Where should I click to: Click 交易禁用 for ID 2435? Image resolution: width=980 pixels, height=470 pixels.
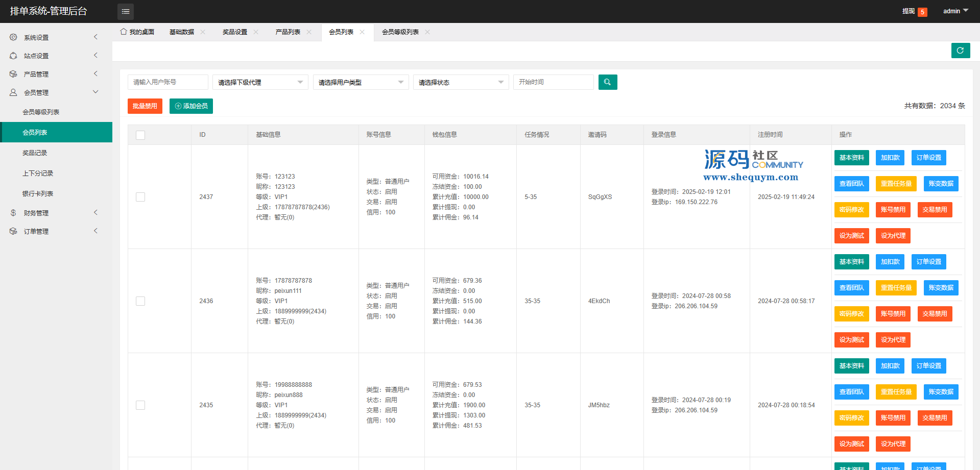935,418
